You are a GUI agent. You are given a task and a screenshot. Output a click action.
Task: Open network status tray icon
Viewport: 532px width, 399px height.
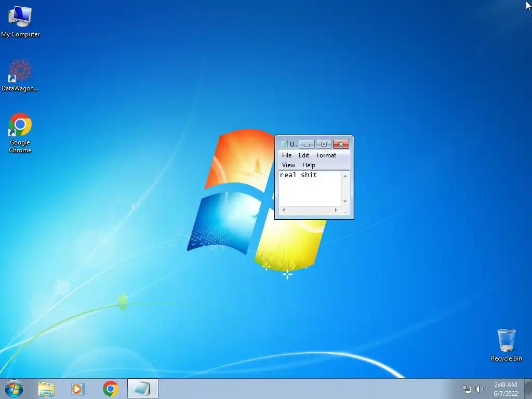point(467,389)
